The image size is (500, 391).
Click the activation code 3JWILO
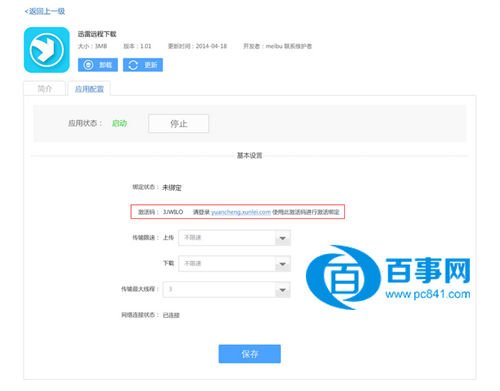(173, 212)
